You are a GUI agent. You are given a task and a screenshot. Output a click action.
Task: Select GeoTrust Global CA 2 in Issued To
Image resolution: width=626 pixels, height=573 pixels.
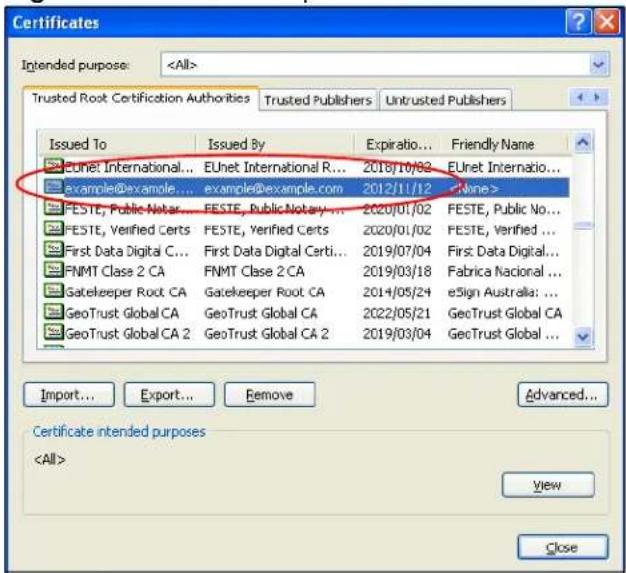[127, 334]
